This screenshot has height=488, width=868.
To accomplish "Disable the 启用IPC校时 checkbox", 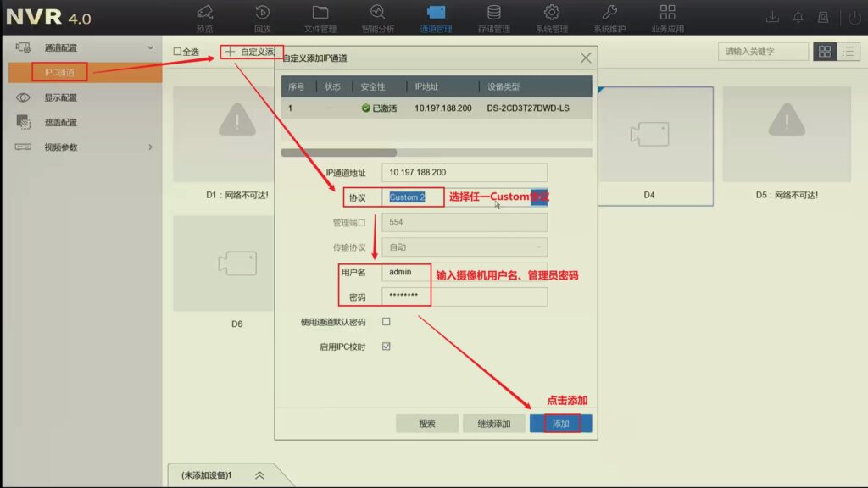I will click(387, 347).
